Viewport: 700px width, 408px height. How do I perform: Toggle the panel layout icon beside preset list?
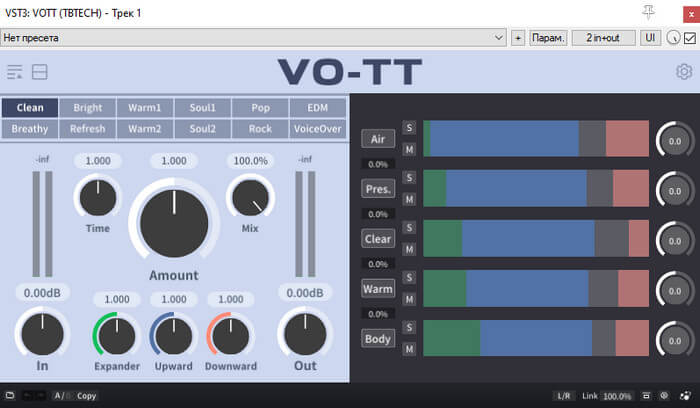(40, 72)
